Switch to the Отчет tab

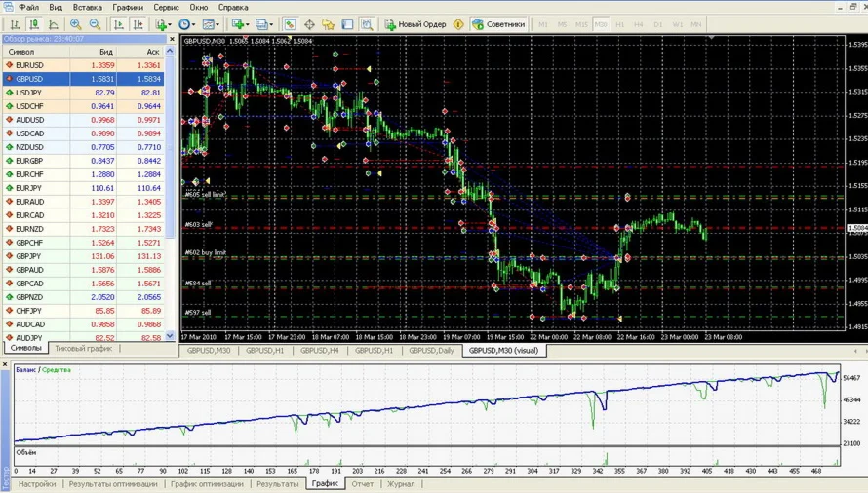pos(362,483)
